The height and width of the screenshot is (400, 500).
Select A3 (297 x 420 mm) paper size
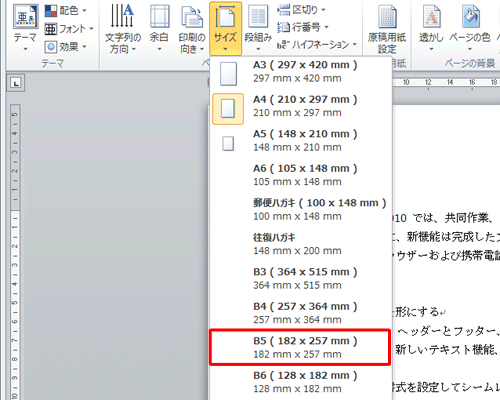[301, 72]
